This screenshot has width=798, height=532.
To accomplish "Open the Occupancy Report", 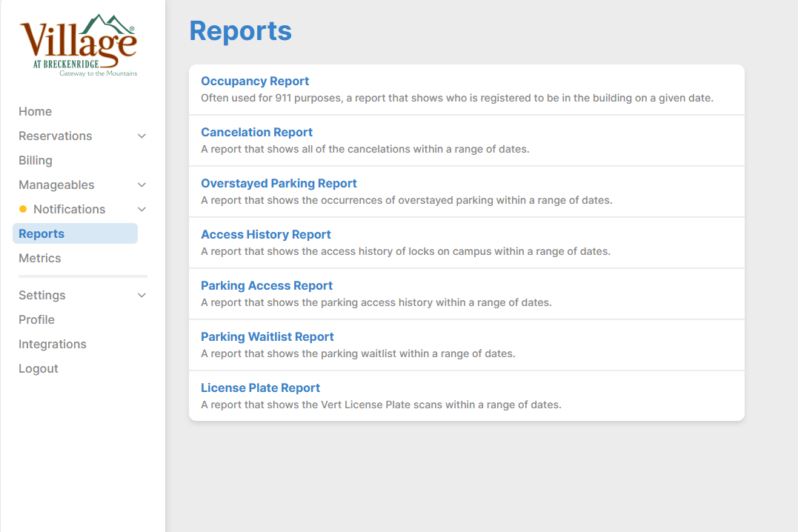I will pyautogui.click(x=255, y=82).
